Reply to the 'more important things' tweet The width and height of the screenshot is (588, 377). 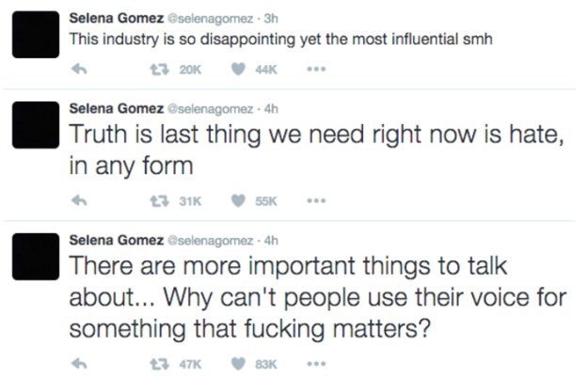pyautogui.click(x=80, y=362)
